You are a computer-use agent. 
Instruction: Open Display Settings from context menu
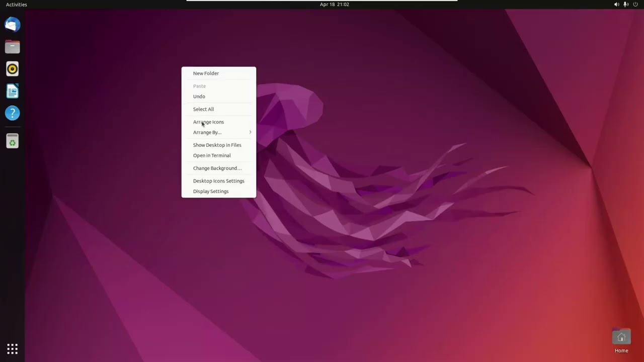218,192
